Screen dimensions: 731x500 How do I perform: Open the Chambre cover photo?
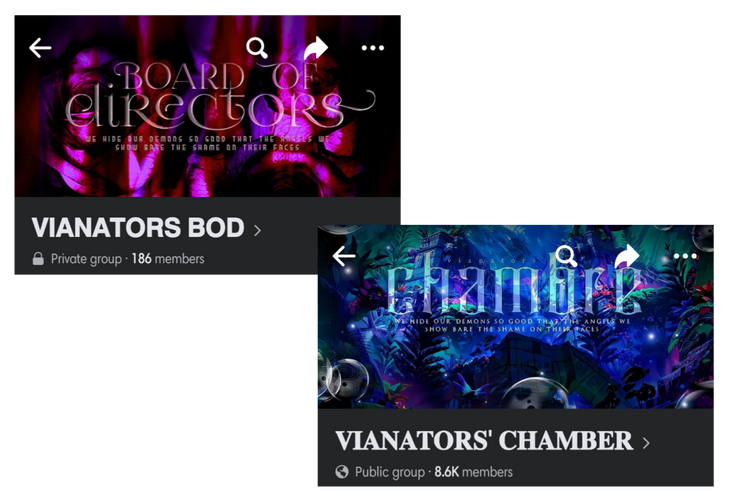516,317
